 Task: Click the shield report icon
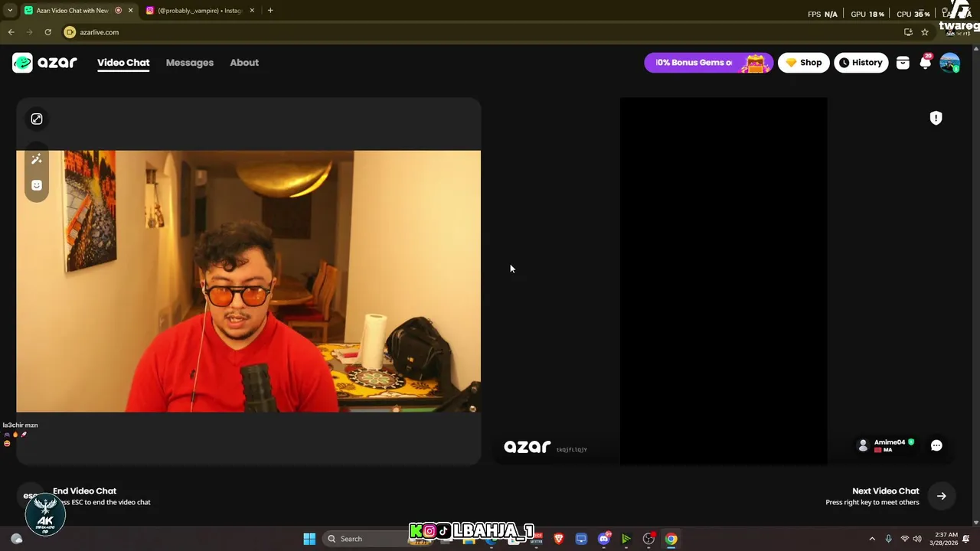[936, 118]
